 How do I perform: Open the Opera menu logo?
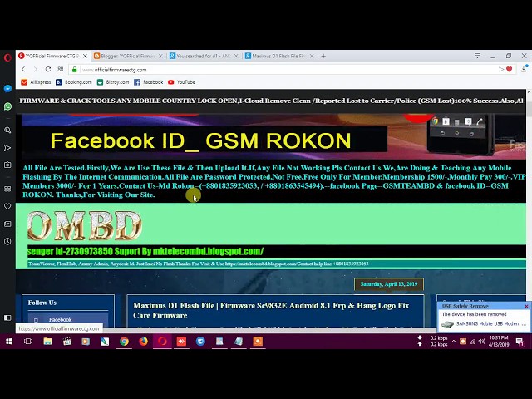tap(7, 57)
